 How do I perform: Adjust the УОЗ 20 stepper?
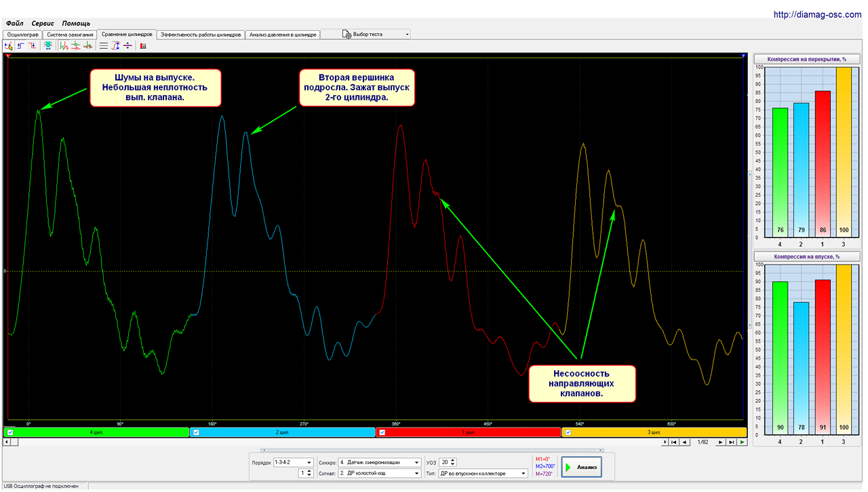(x=452, y=463)
